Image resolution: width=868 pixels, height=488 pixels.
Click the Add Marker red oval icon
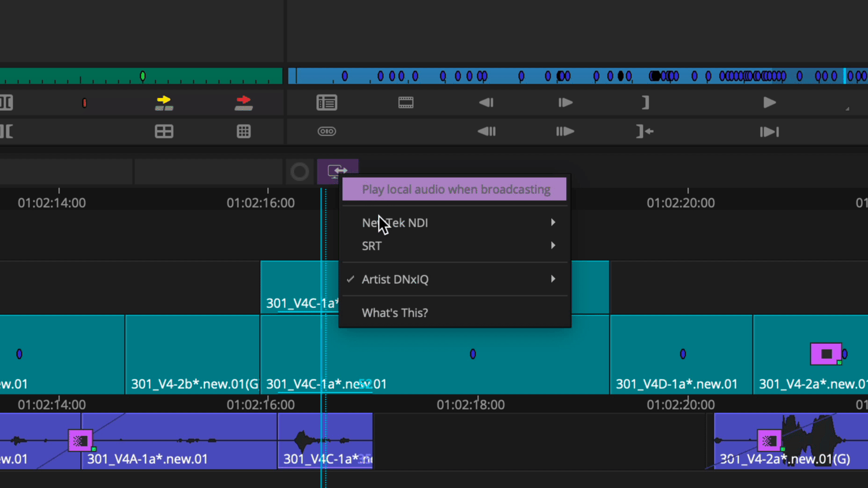(84, 102)
